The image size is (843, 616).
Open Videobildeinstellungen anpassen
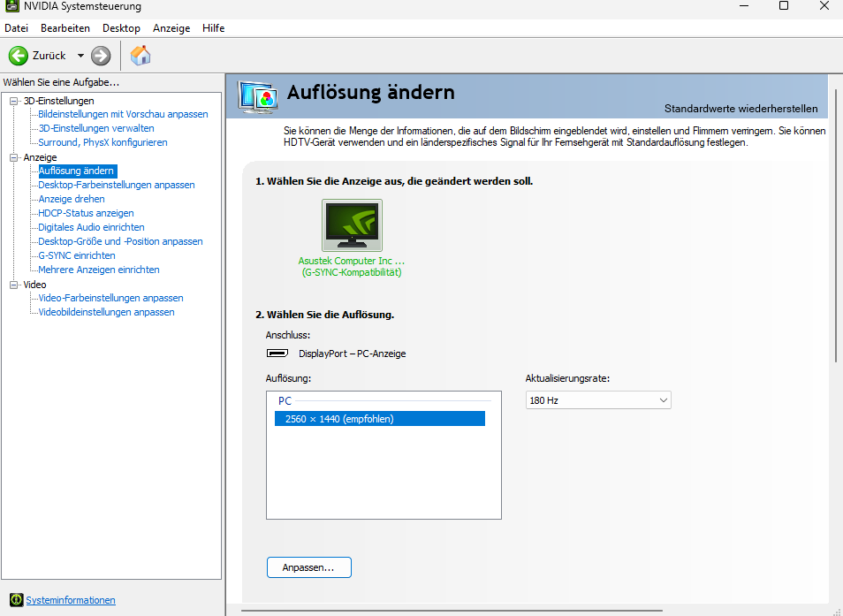tap(106, 312)
